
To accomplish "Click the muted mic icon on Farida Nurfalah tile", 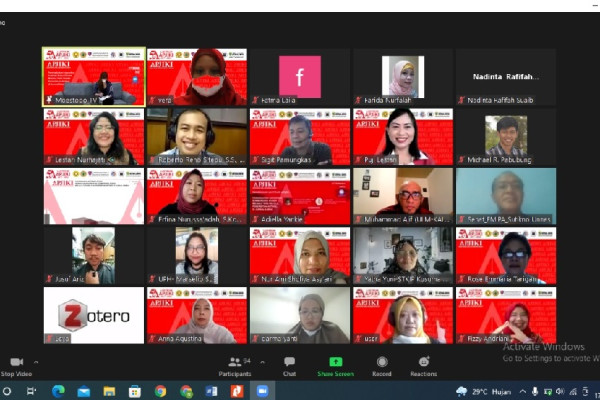I will (359, 100).
